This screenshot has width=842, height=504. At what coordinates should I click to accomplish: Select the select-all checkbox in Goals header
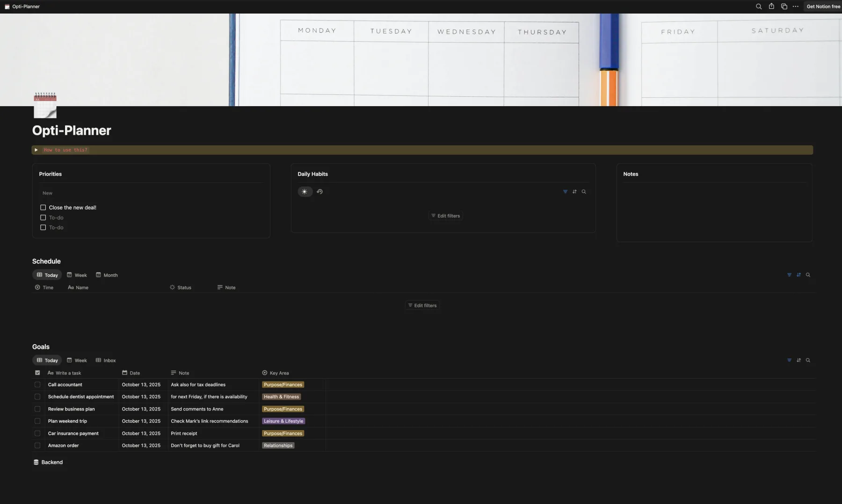click(37, 373)
